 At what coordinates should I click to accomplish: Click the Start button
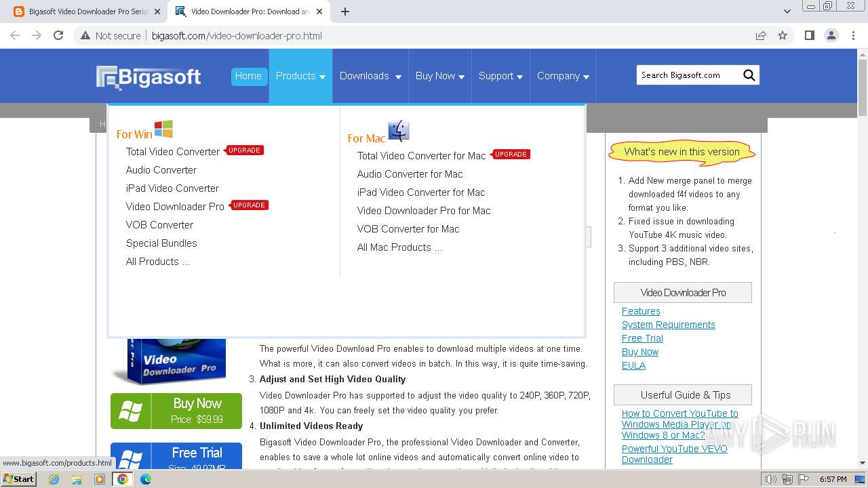(19, 479)
